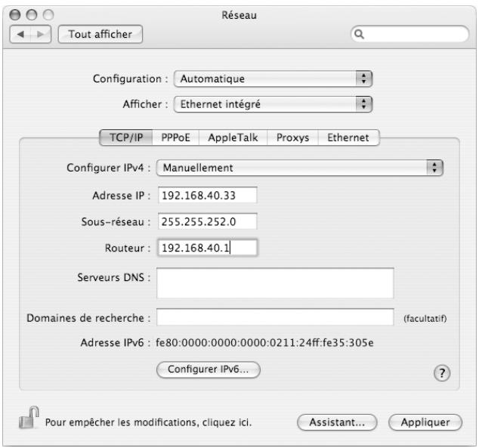479x448 pixels.
Task: Click the Assistant... button
Action: [x=337, y=422]
